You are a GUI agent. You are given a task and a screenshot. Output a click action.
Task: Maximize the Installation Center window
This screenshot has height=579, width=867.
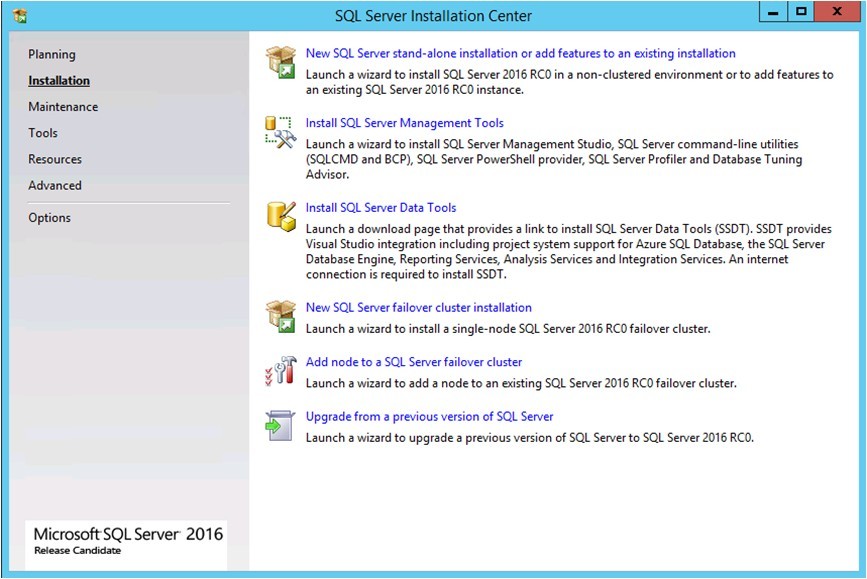[x=801, y=12]
